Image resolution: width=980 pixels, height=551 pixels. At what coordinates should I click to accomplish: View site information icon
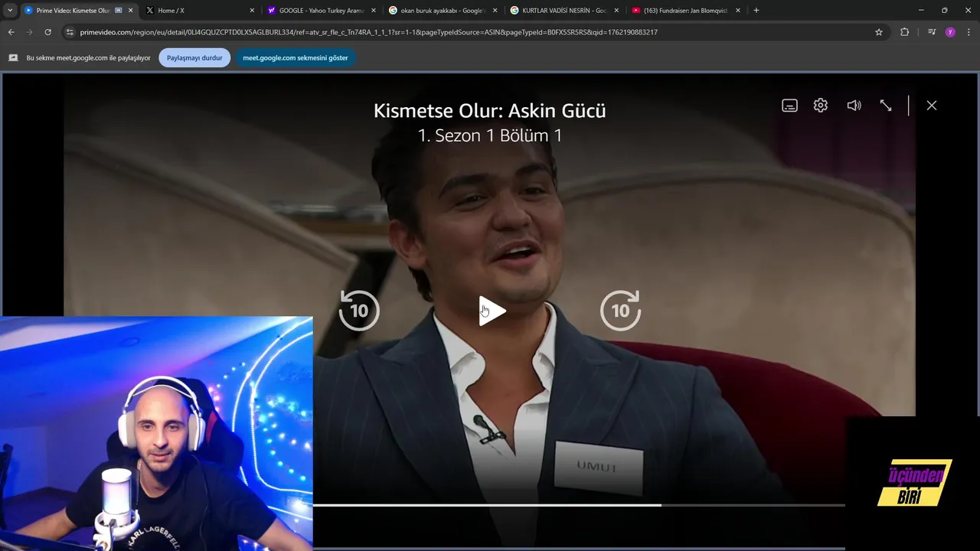pos(70,32)
